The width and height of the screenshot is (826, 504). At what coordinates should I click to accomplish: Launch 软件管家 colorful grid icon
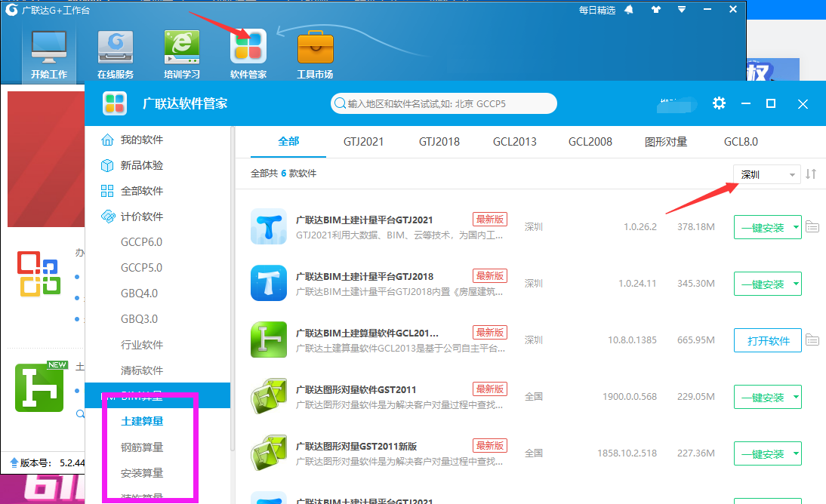pos(248,54)
